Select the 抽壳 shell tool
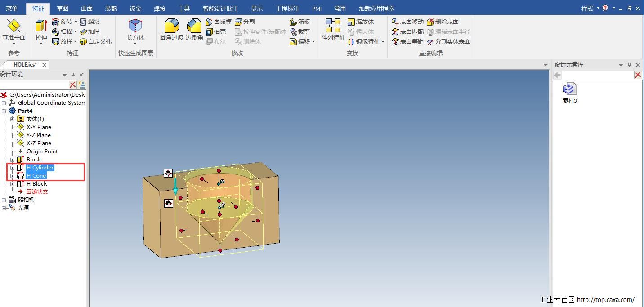 [x=216, y=31]
